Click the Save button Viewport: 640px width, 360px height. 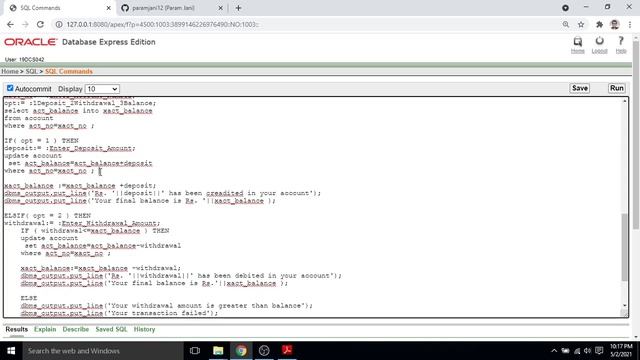click(580, 88)
